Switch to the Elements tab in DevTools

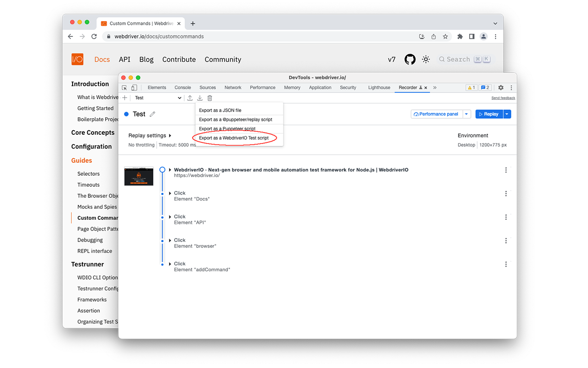pyautogui.click(x=157, y=87)
